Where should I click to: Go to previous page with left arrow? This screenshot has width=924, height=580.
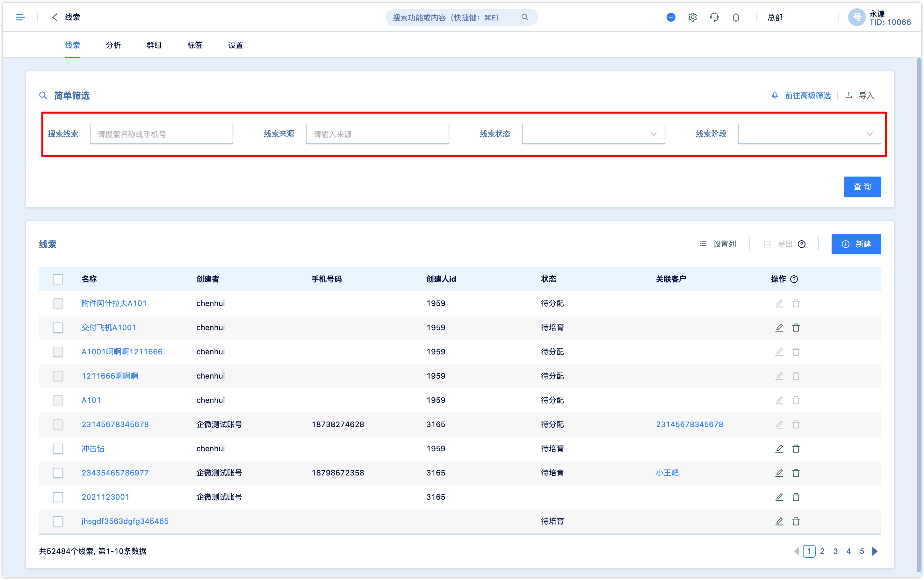pos(796,551)
